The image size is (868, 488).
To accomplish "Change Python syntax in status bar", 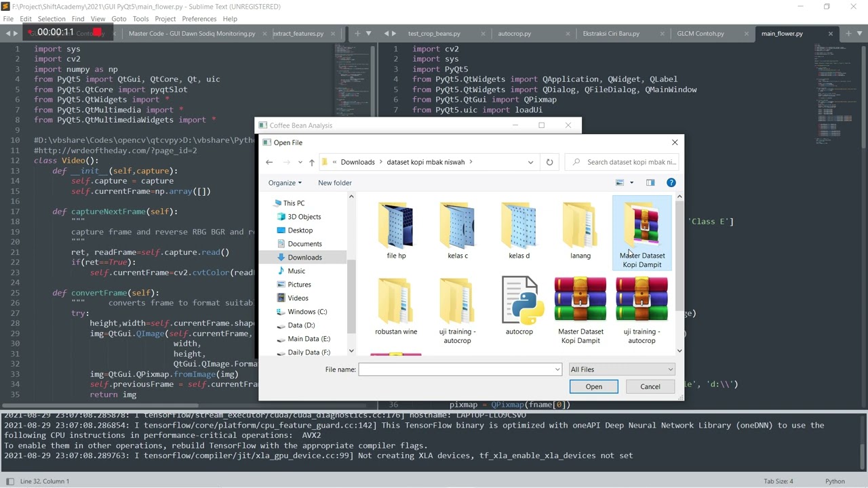I will click(x=835, y=481).
